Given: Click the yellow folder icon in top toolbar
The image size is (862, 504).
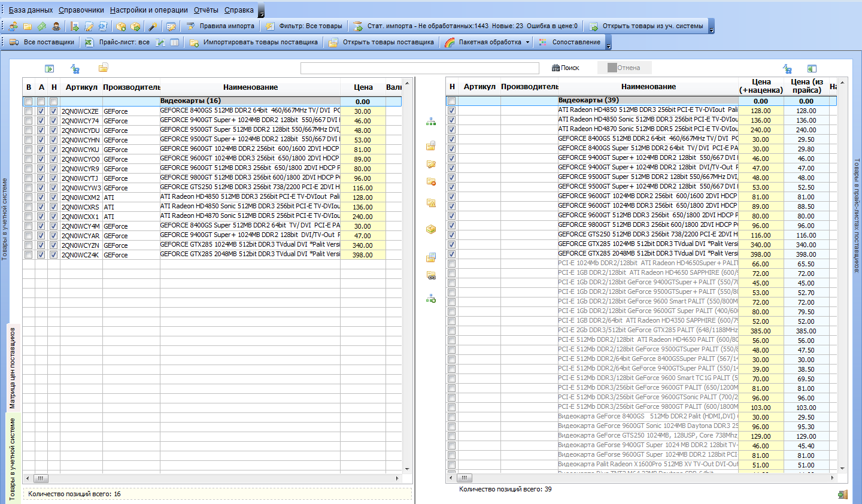Looking at the screenshot, I should point(28,26).
